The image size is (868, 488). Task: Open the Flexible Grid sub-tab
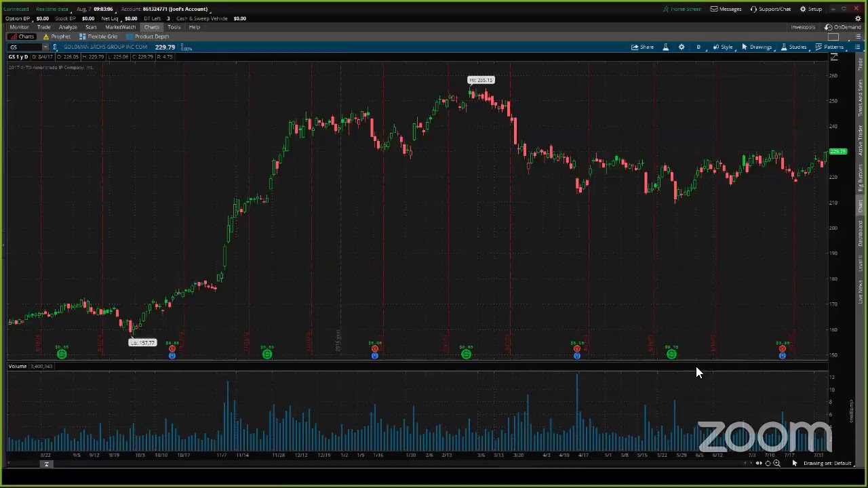(x=98, y=37)
